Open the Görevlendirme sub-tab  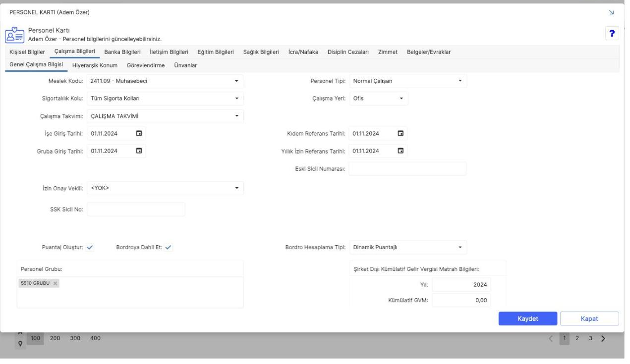coord(146,65)
